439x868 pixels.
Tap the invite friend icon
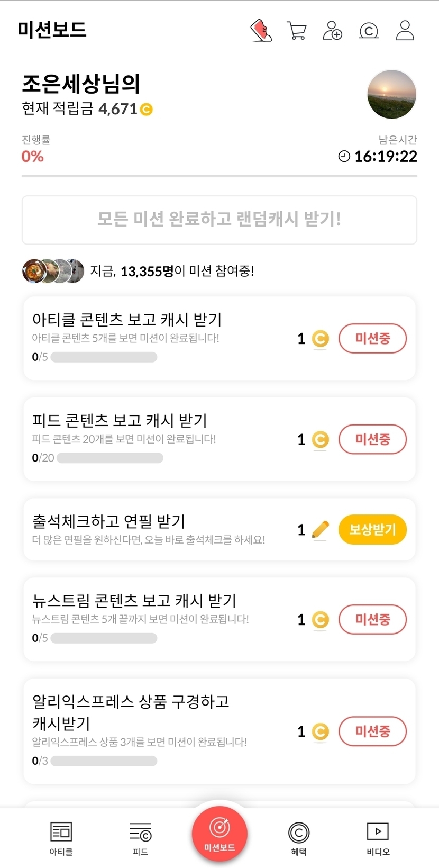pos(333,30)
